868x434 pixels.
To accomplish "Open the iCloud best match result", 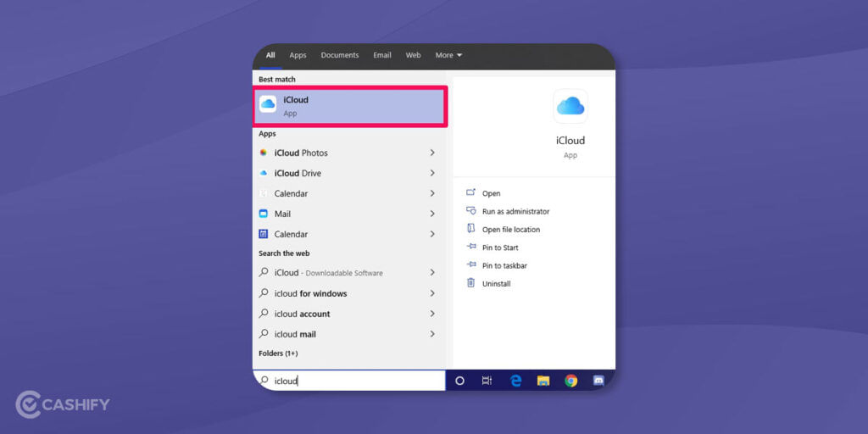I will (x=350, y=106).
